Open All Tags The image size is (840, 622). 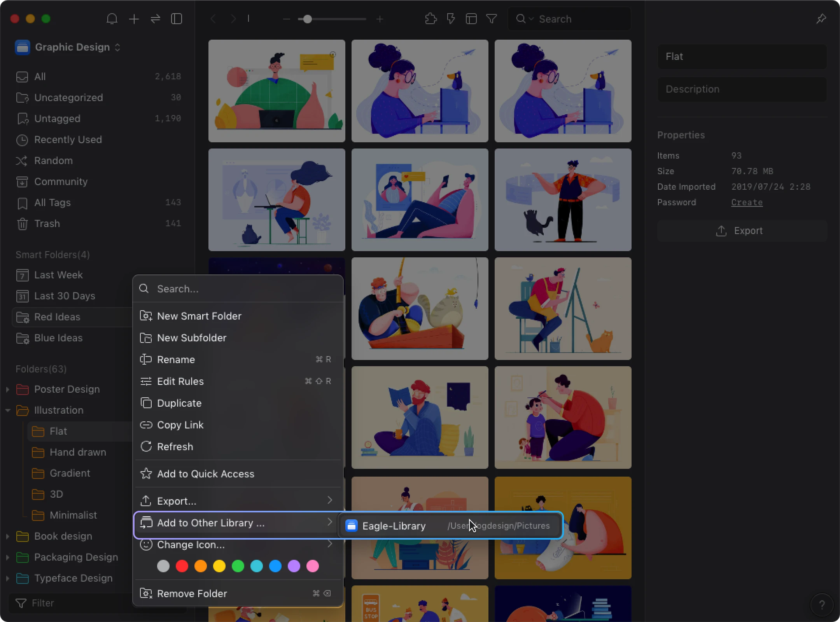point(98,203)
